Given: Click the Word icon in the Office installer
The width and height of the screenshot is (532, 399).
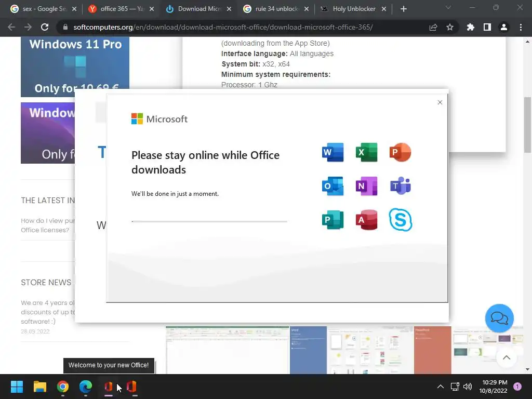Looking at the screenshot, I should (x=332, y=152).
